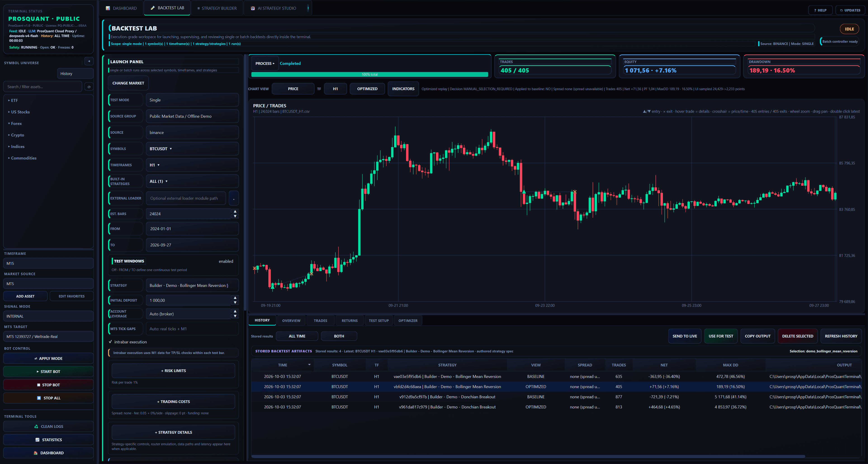Switch to the OVERVIEW tab
The width and height of the screenshot is (868, 464).
(x=291, y=321)
